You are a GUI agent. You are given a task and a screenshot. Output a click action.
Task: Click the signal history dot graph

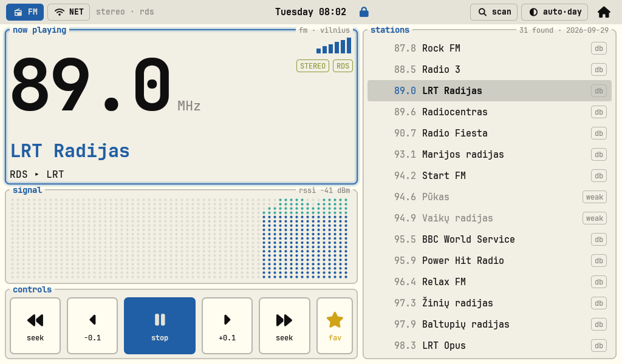tap(179, 238)
